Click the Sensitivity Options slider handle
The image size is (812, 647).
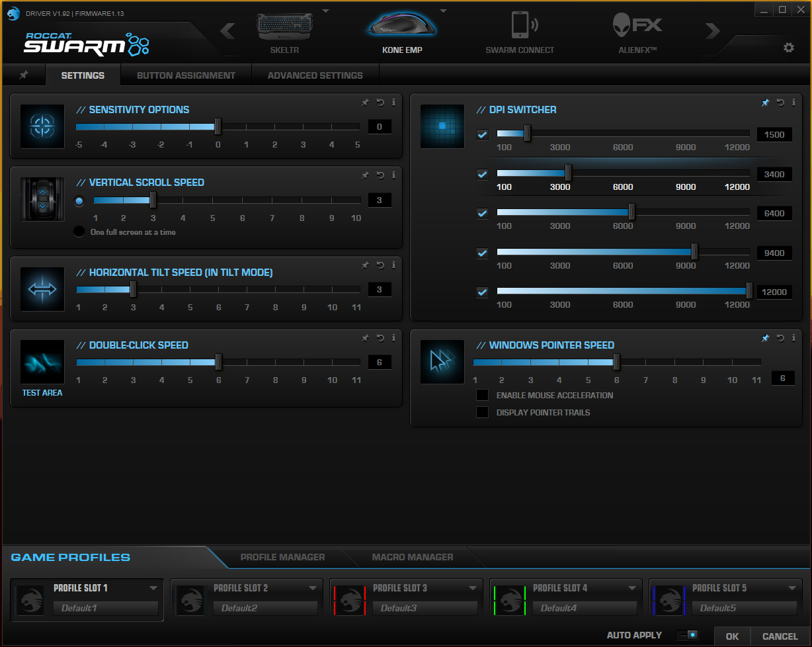[218, 126]
